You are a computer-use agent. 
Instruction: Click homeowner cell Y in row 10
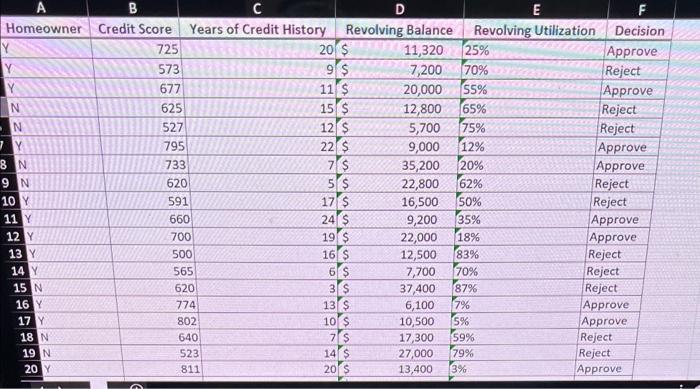63,201
